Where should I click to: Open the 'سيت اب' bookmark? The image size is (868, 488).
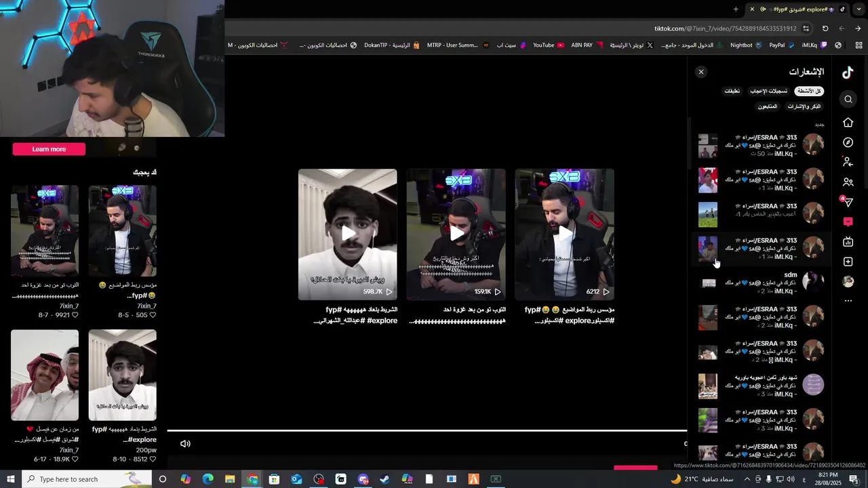tap(511, 45)
